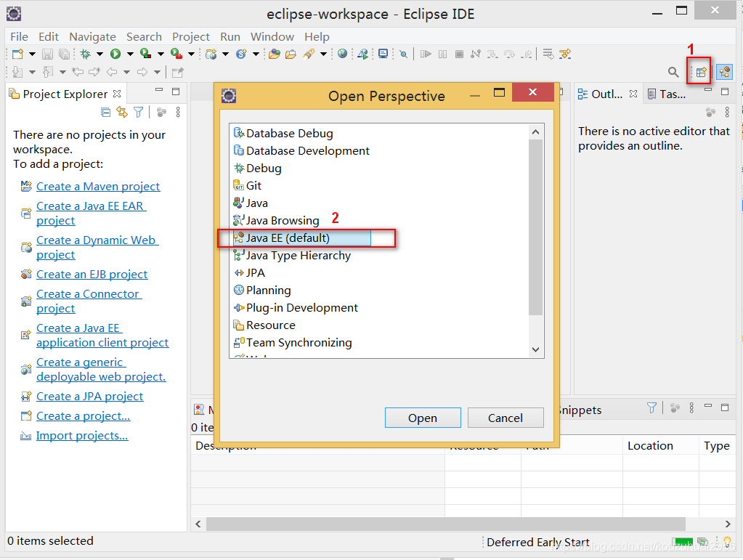Switch to the Outline tab
Image resolution: width=743 pixels, height=560 pixels.
607,94
